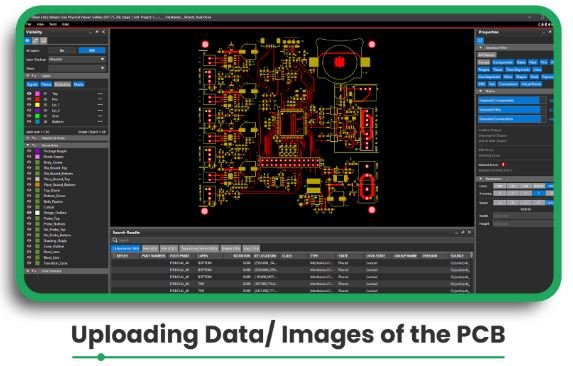Viewport: 573px width, 366px height.
Task: Click the red Waived Errors indicator
Action: (503, 165)
